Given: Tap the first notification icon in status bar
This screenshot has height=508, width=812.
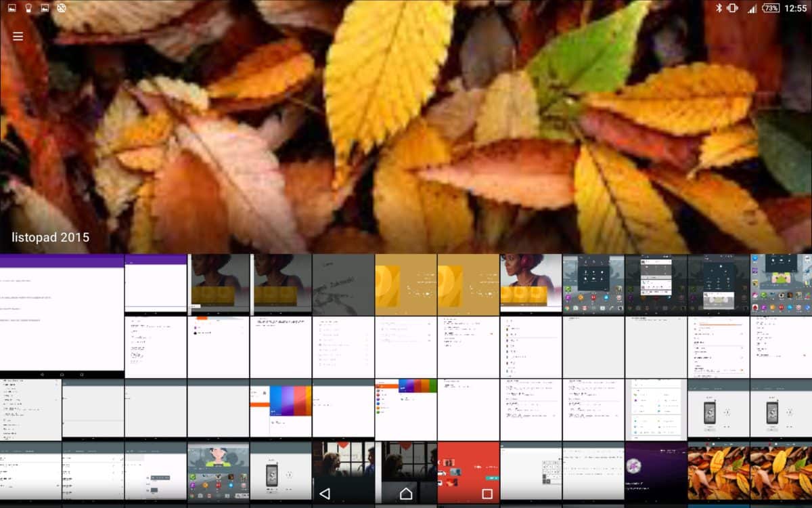Looking at the screenshot, I should point(12,8).
